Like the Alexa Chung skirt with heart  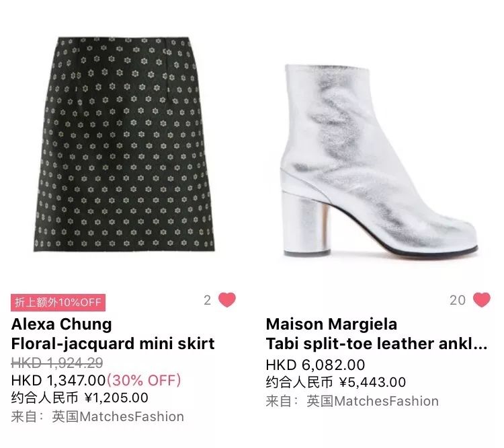(227, 300)
